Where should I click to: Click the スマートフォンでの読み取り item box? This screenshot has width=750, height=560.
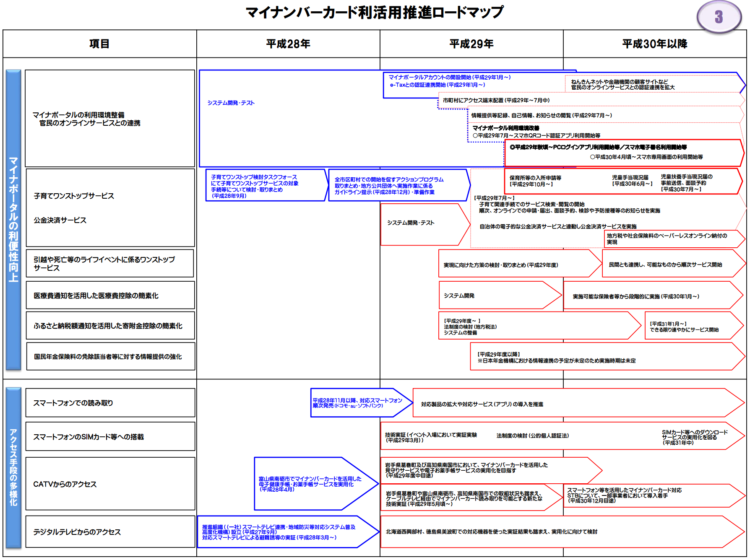[110, 402]
